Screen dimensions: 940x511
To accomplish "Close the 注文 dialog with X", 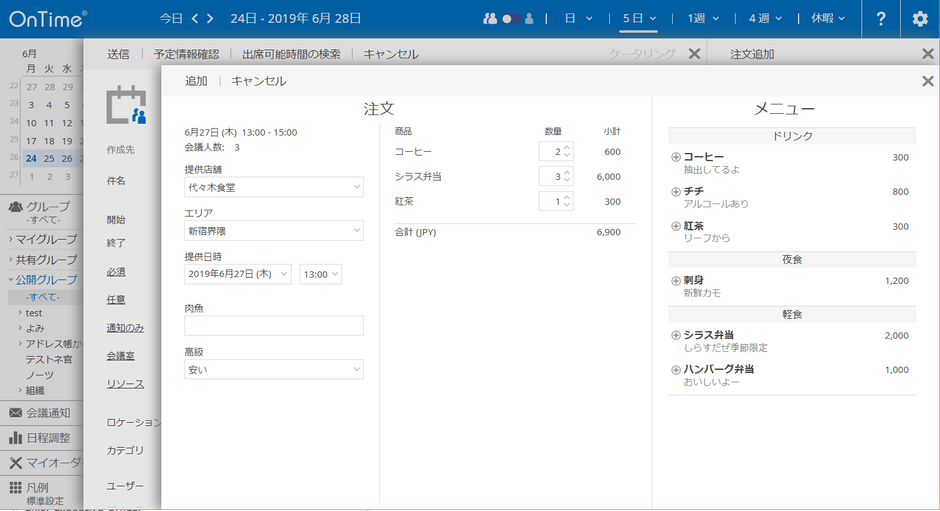I will [927, 81].
